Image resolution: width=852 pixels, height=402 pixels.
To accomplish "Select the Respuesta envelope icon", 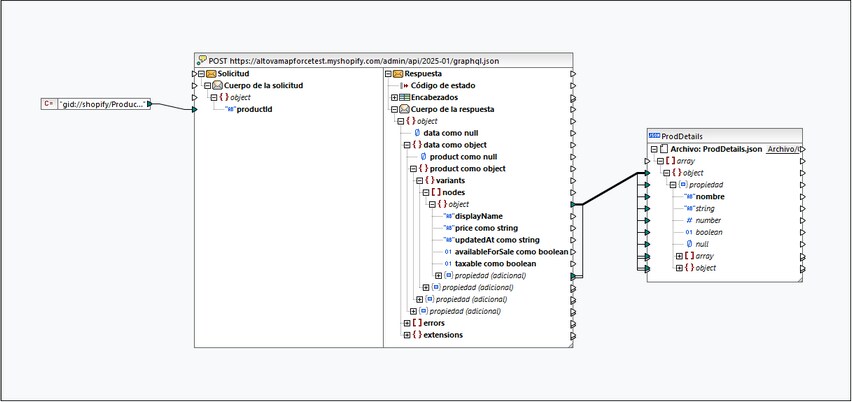I will click(x=398, y=74).
